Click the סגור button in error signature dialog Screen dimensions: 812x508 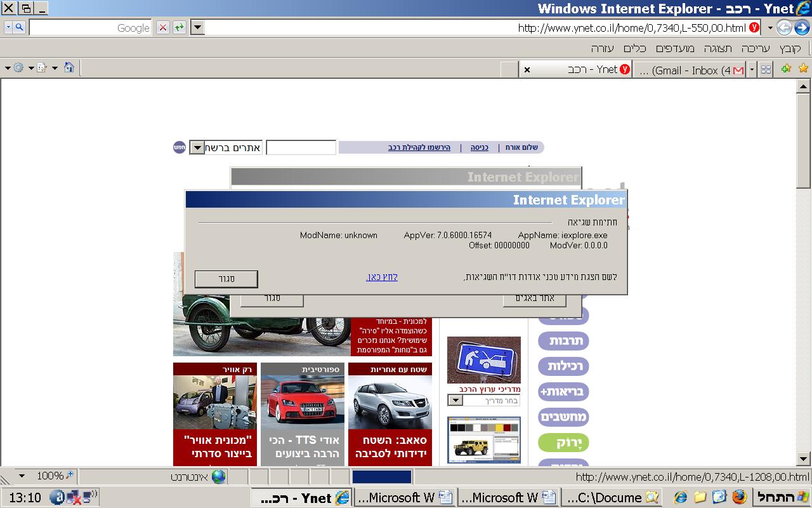(226, 279)
